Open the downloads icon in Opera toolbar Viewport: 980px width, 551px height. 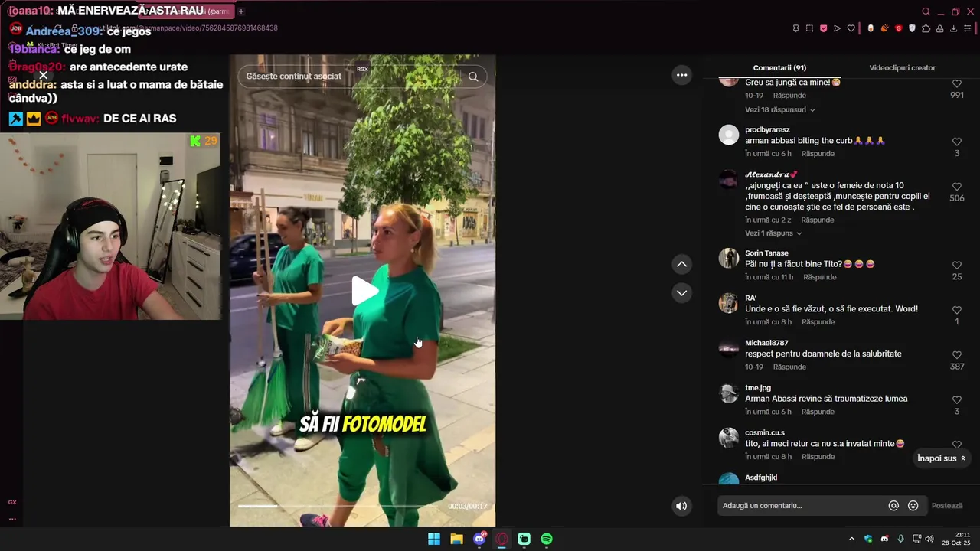pyautogui.click(x=953, y=28)
